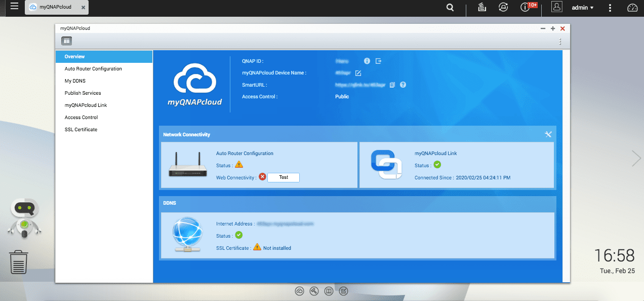Select Auto Router Configuration in the sidebar
The image size is (644, 301).
[x=93, y=68]
